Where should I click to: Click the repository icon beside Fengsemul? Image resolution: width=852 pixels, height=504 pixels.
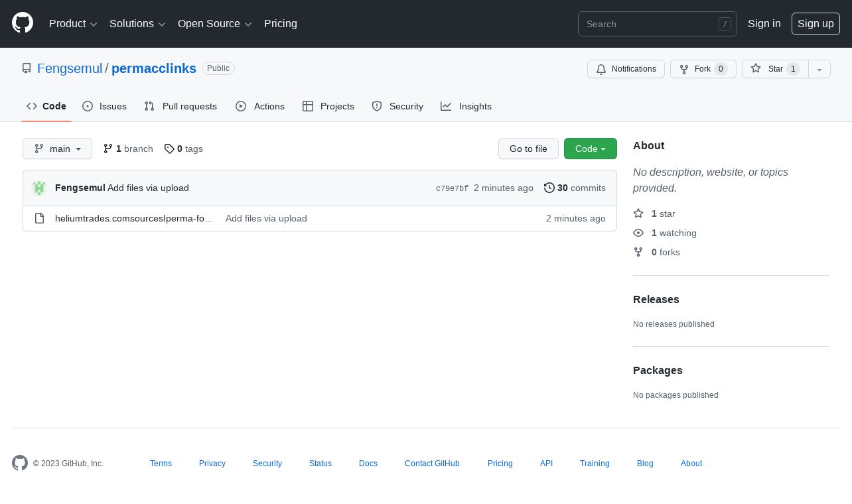pyautogui.click(x=27, y=68)
